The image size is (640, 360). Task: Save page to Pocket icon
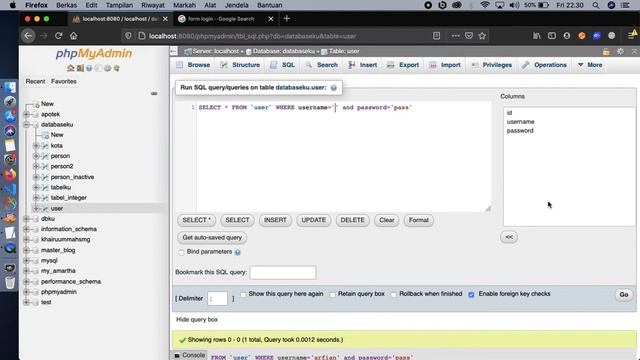(469, 36)
